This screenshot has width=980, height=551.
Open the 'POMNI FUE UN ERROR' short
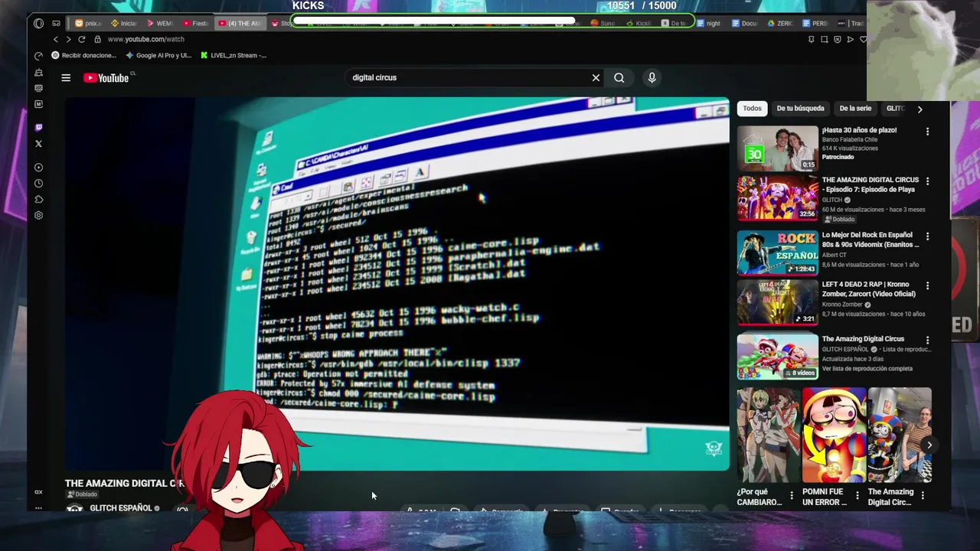(x=834, y=435)
